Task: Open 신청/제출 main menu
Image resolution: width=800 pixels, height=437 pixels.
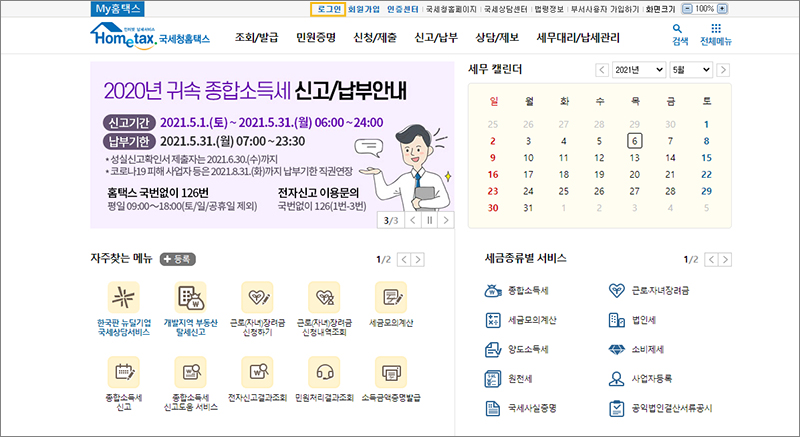Action: pyautogui.click(x=375, y=37)
